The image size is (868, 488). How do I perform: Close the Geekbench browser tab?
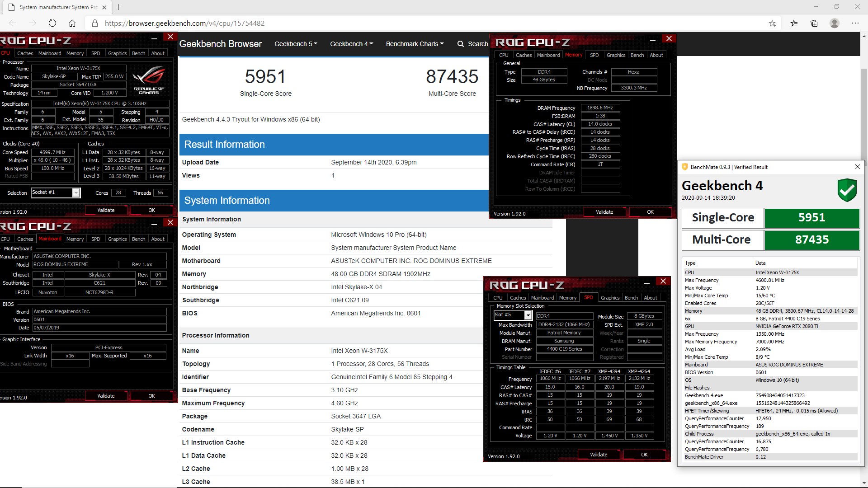point(104,7)
